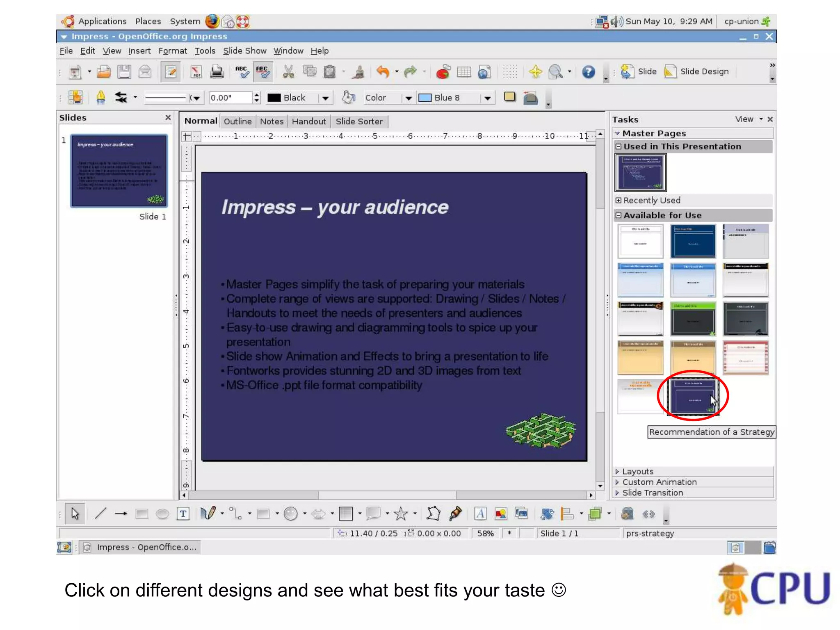Screen dimensions: 840x630
Task: Toggle the display grid
Action: [x=510, y=72]
